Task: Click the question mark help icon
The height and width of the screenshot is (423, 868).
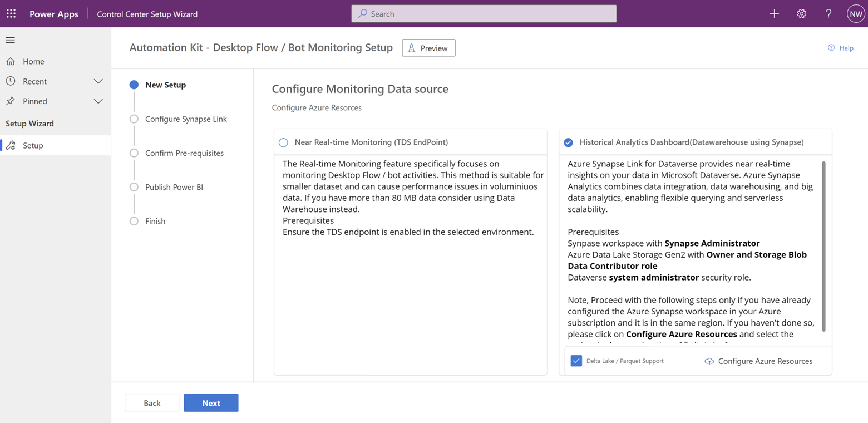Action: coord(828,14)
